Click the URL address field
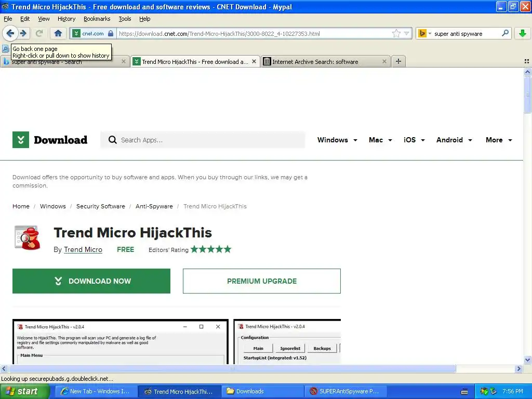Viewport: 532px width, 399px height. (x=255, y=33)
